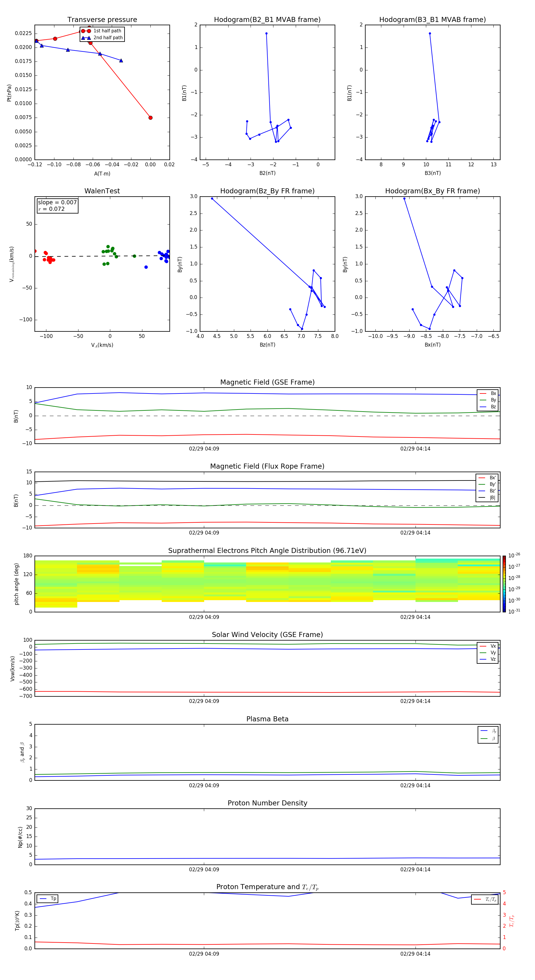Click the "pitch angle (deg)" y-axis label
Screen dimensions: 535x980
16,584
